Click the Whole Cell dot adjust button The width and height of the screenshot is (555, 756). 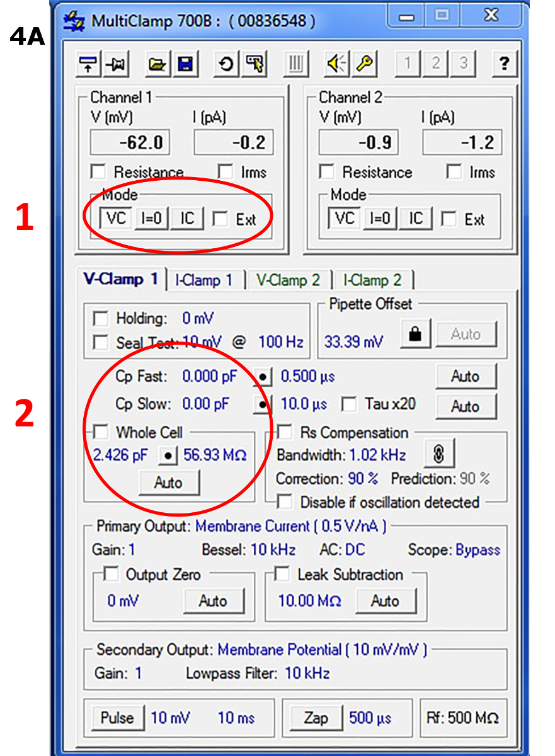pos(168,455)
